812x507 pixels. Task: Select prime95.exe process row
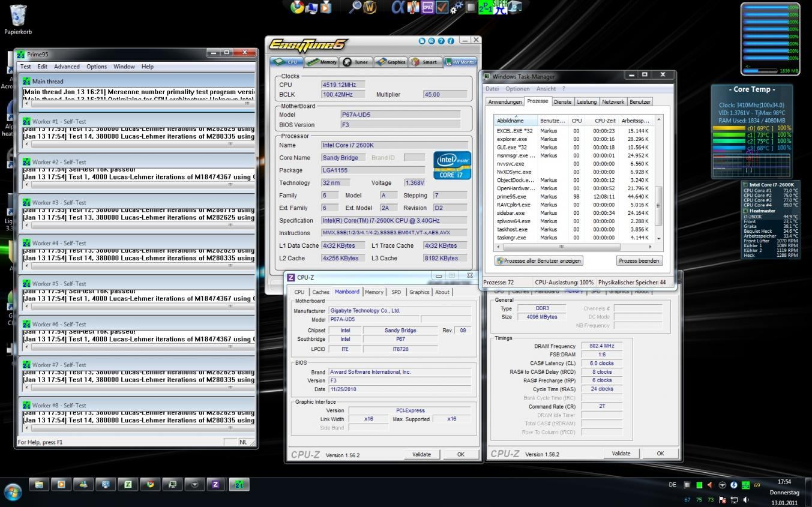(574, 196)
